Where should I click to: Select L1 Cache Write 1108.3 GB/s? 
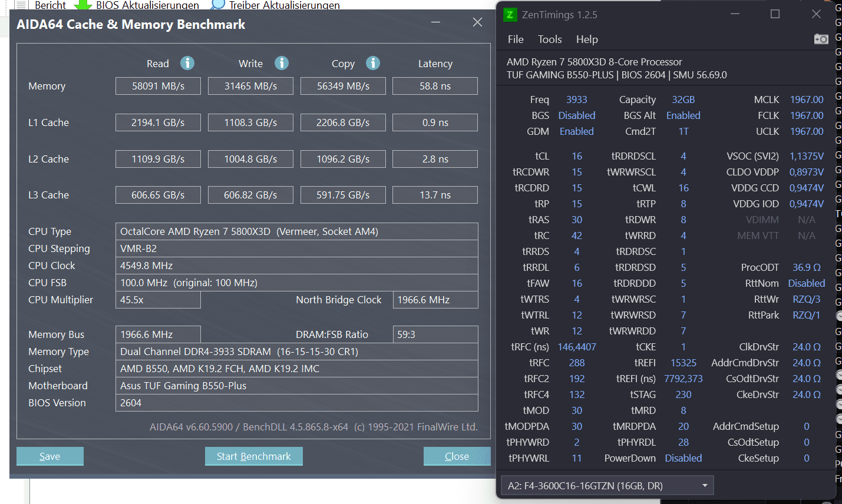250,122
